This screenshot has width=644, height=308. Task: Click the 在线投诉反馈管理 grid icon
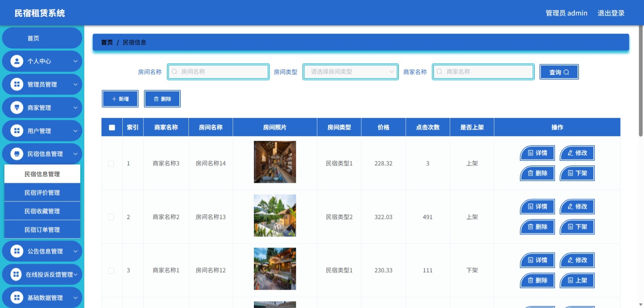click(x=16, y=274)
